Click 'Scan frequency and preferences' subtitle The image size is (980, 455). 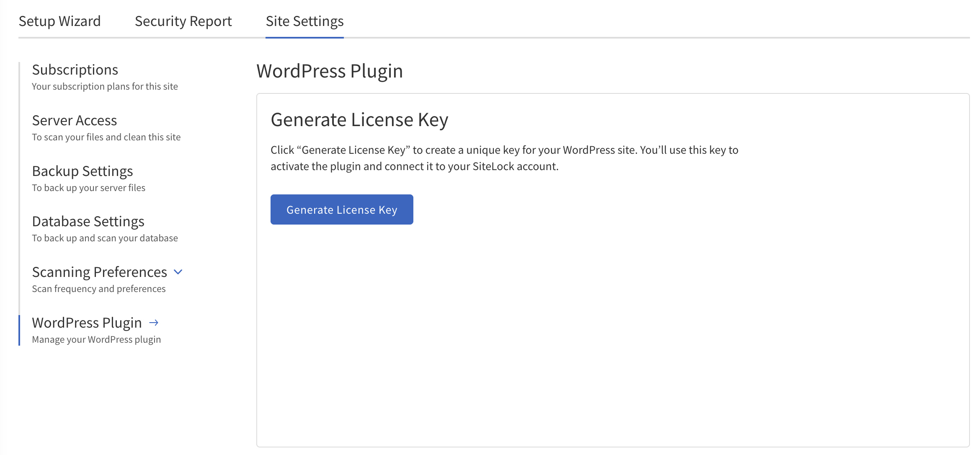pyautogui.click(x=98, y=288)
